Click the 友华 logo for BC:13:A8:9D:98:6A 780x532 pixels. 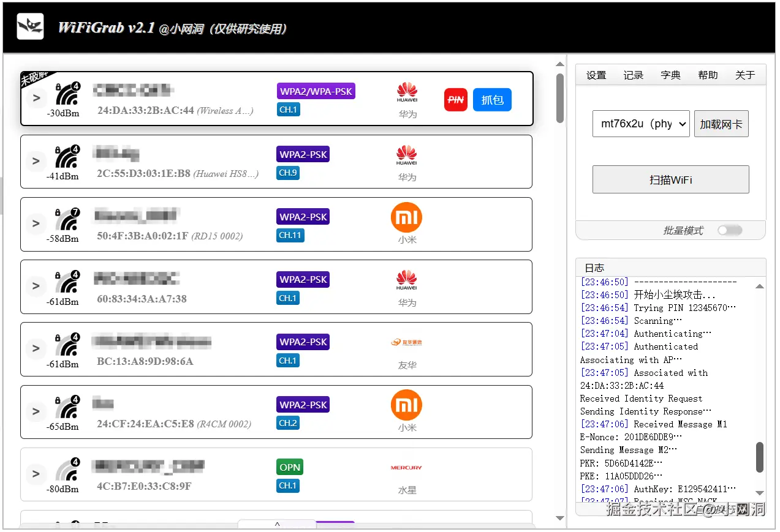pos(407,342)
